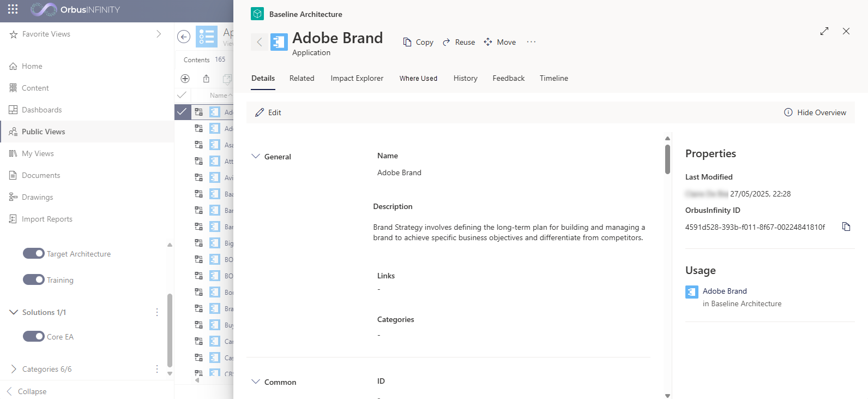Click the circular back arrow in the view header

tap(184, 37)
